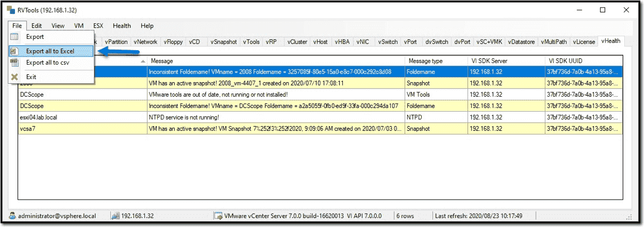Click the Excel icon beside Export all to Excel
Viewport: 644px width, 227px height.
[x=14, y=51]
